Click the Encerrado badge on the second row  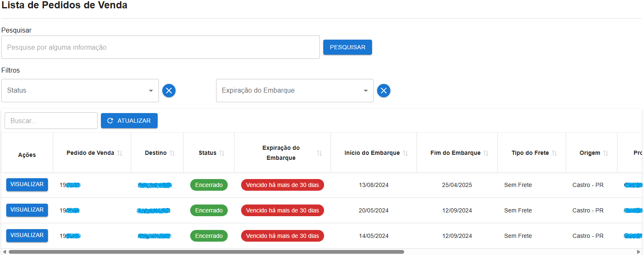click(209, 210)
